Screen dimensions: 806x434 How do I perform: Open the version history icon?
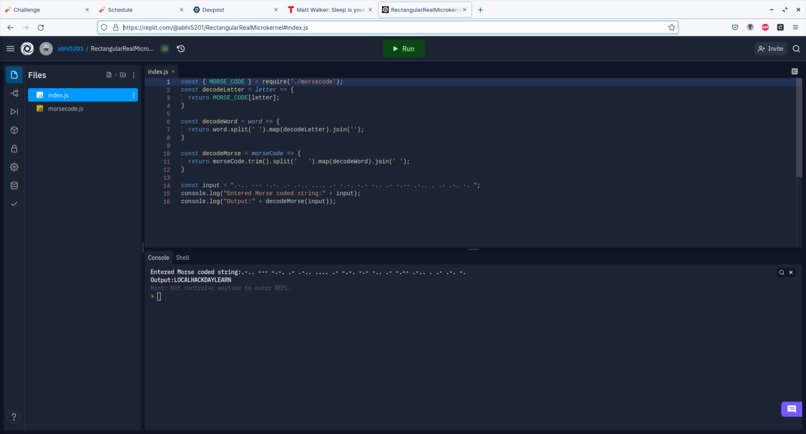tap(181, 49)
